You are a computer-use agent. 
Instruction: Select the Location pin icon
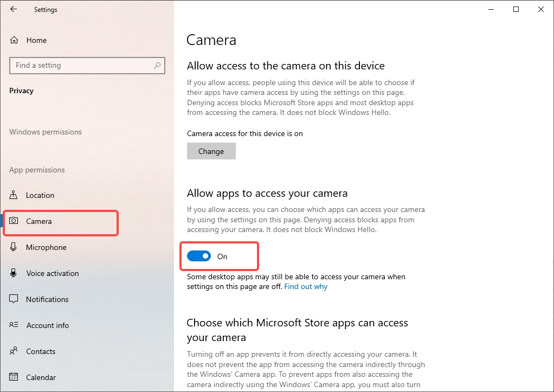click(x=12, y=195)
